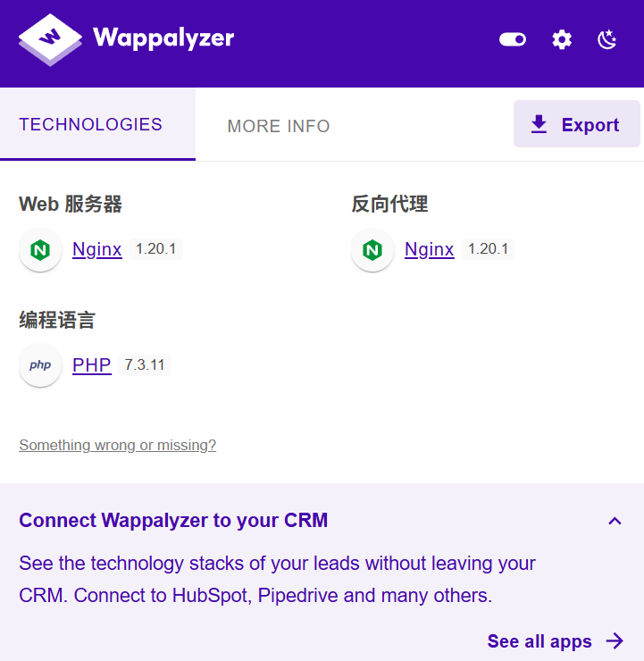This screenshot has height=661, width=644.
Task: Click Something wrong or missing link
Action: click(117, 445)
